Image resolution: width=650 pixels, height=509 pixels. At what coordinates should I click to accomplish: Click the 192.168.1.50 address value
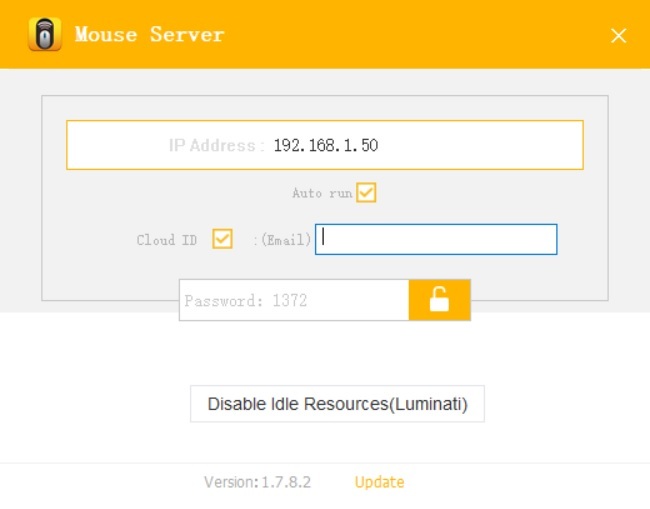coord(325,145)
